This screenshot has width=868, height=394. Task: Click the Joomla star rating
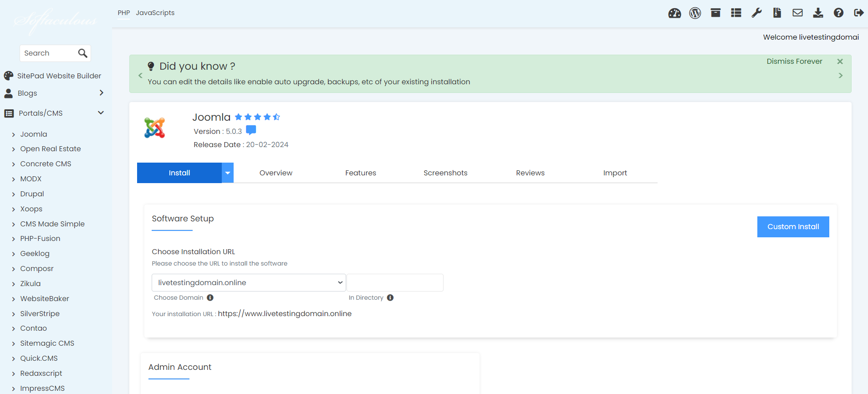click(257, 117)
